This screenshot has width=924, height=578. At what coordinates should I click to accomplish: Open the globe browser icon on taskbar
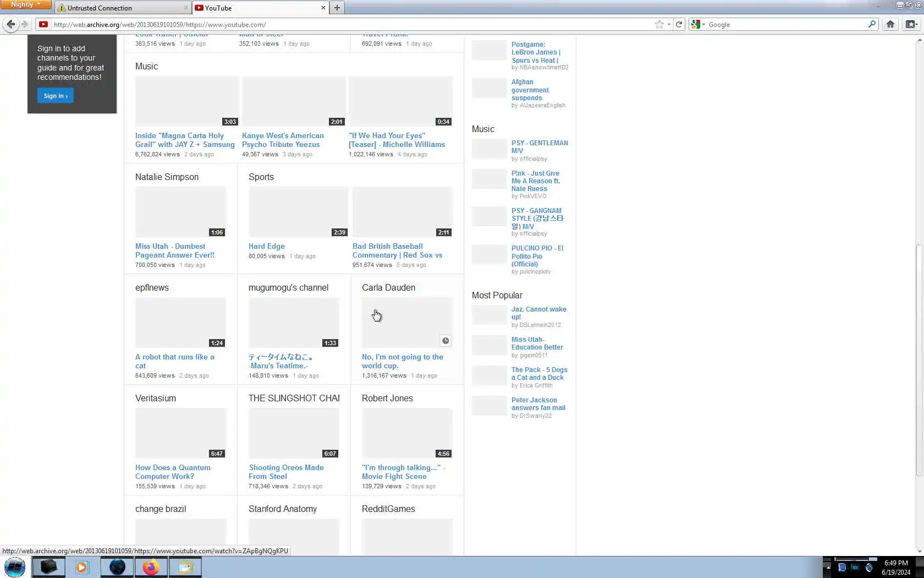[x=117, y=567]
